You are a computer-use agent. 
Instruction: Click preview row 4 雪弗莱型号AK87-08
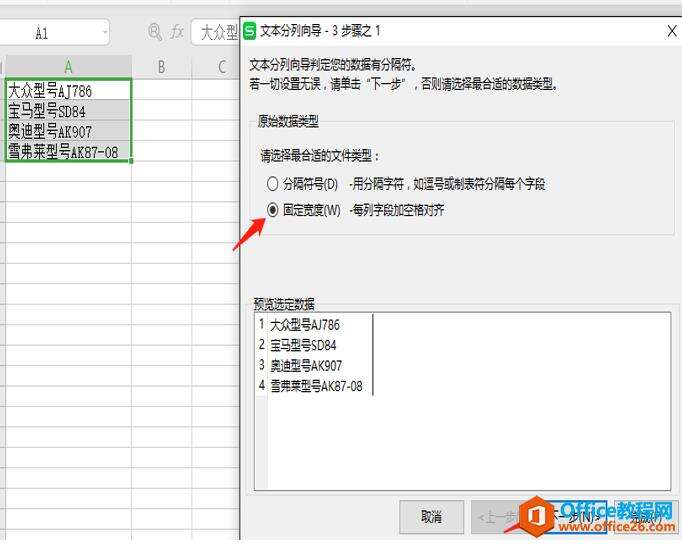(x=316, y=386)
